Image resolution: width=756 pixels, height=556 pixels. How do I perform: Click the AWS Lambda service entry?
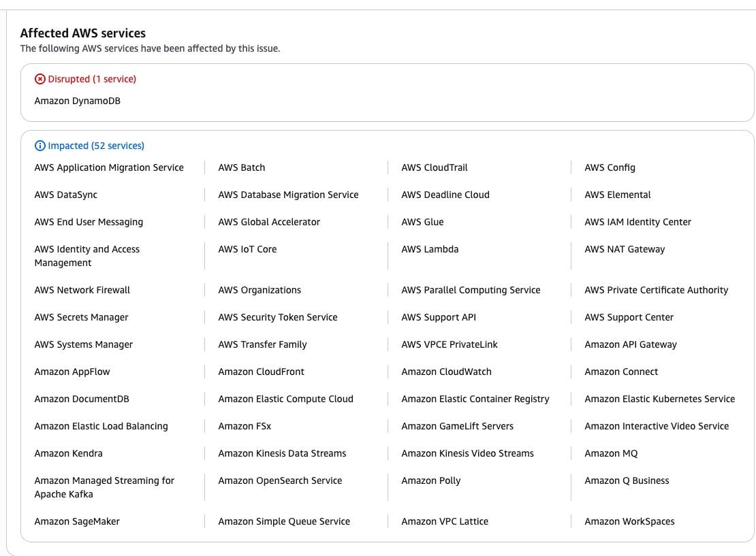(x=430, y=250)
